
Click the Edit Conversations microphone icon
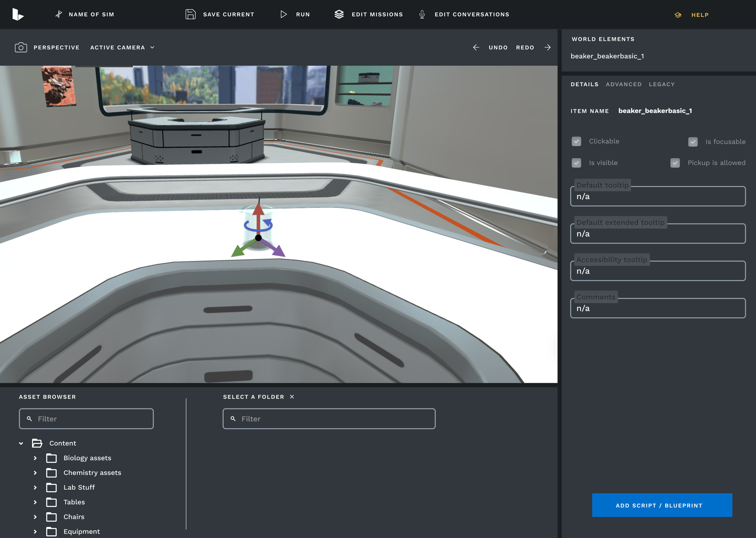(422, 14)
